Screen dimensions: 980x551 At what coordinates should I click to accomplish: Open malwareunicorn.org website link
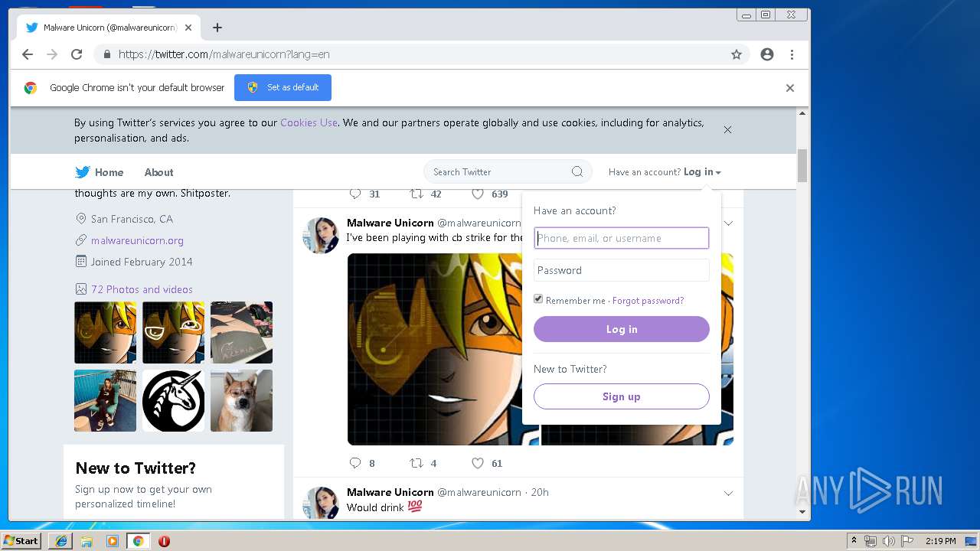coord(137,240)
